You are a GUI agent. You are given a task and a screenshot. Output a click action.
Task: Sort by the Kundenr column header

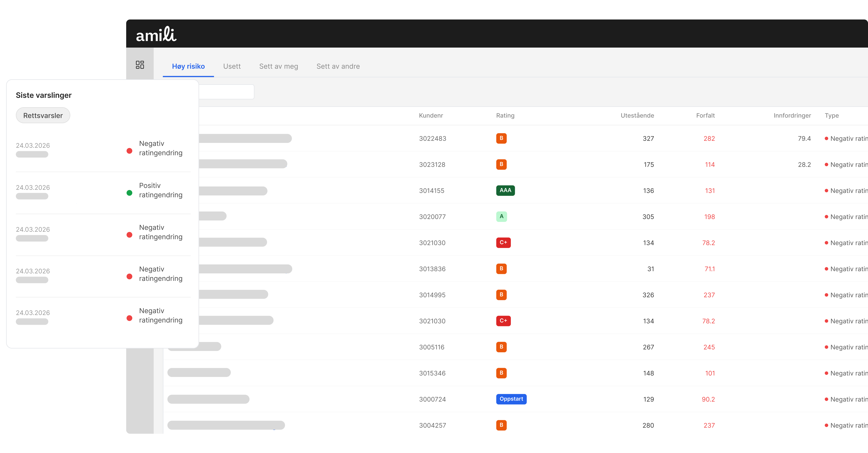point(431,116)
